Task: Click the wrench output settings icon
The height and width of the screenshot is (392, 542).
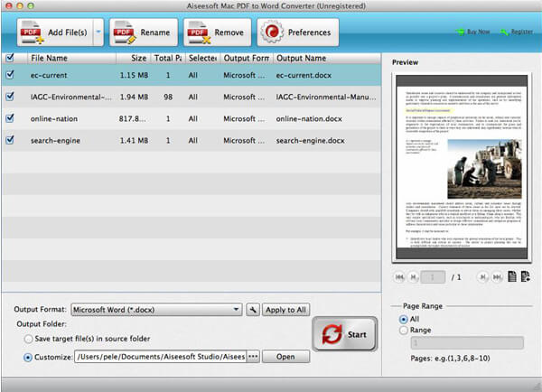Action: point(253,310)
